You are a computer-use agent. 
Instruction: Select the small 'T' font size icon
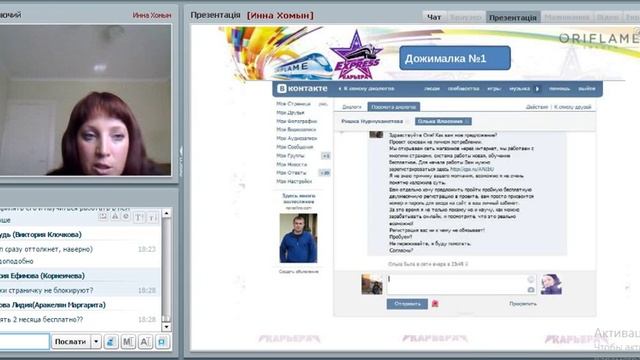coord(152,218)
